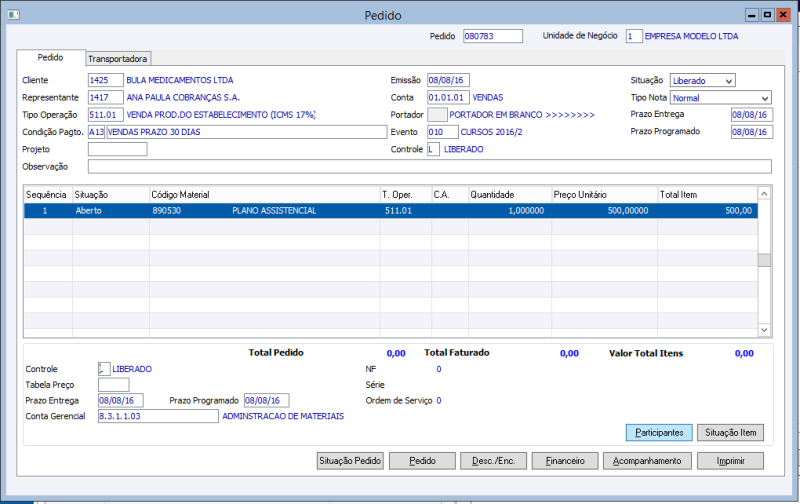Click the CURSOS 2016/2 event text
800x504 pixels.
tap(491, 132)
